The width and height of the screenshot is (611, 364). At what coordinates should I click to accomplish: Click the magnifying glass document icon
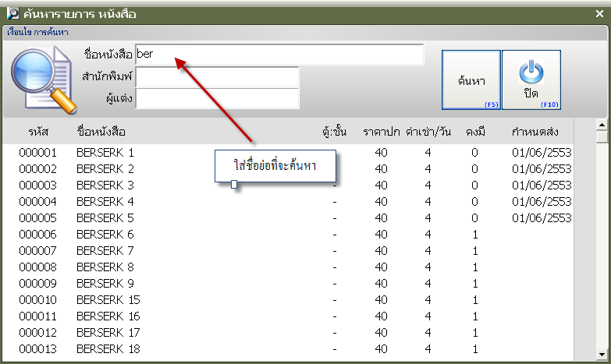click(44, 80)
